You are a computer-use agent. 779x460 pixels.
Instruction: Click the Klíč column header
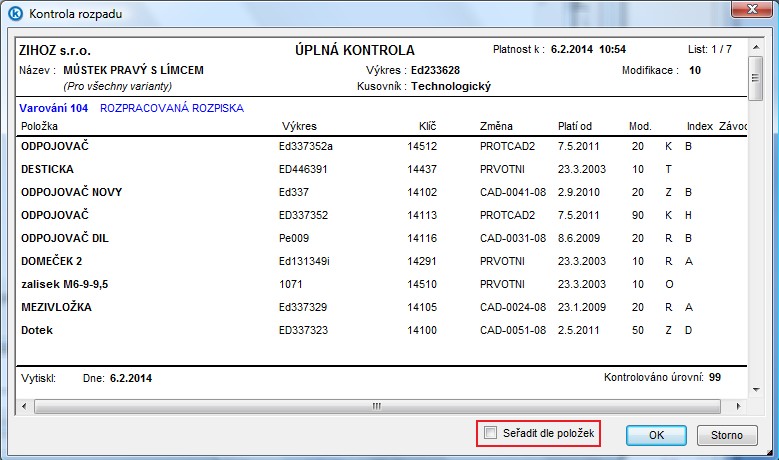427,126
